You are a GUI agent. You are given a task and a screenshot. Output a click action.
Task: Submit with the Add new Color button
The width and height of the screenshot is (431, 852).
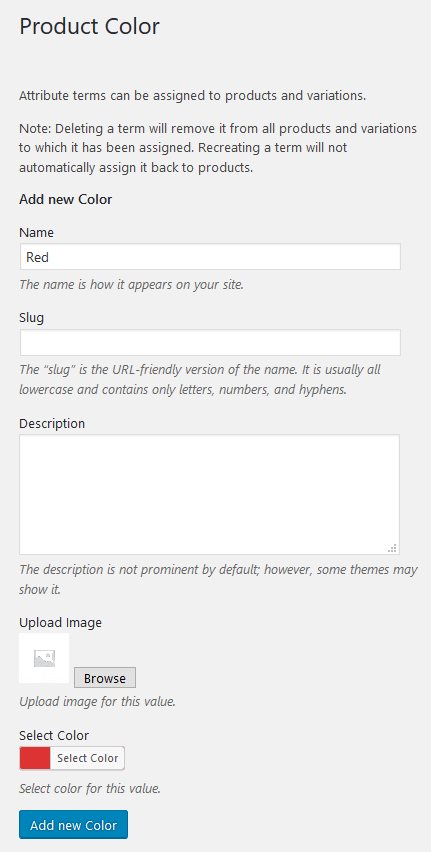[x=73, y=825]
